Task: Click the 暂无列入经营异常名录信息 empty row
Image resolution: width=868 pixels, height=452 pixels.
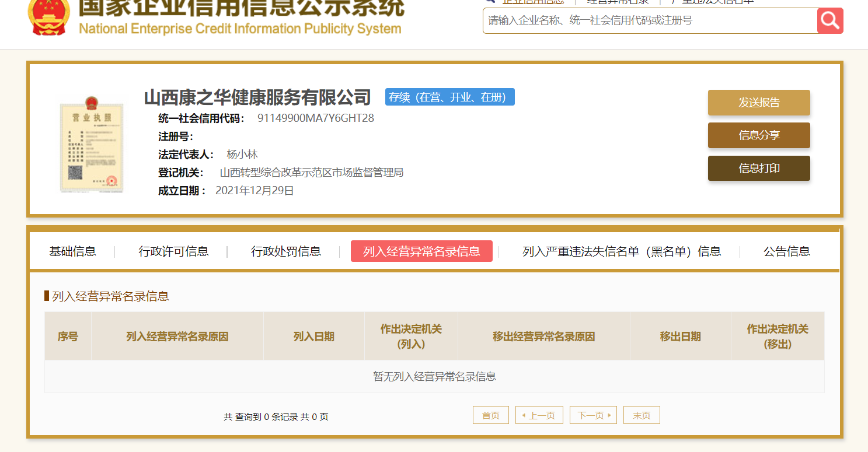Action: click(435, 377)
